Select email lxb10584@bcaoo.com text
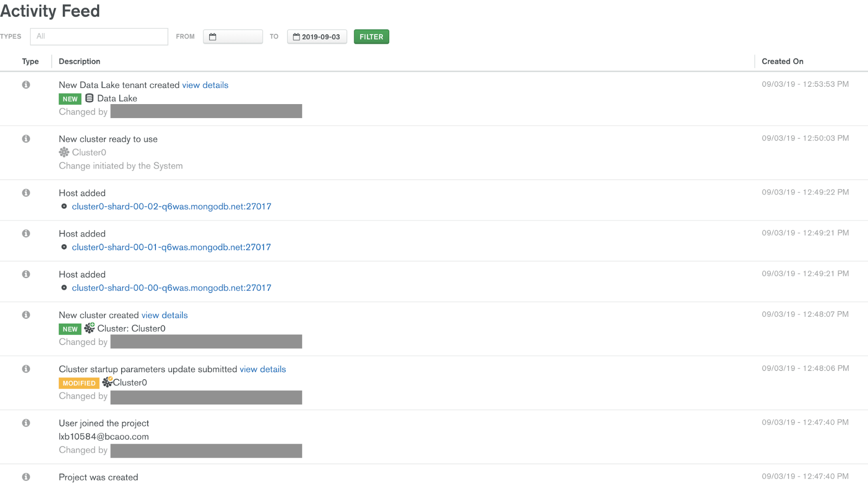The image size is (868, 492). point(104,437)
